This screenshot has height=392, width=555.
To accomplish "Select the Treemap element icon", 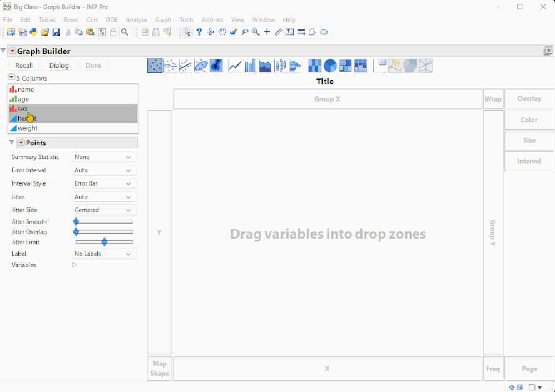I will 345,66.
